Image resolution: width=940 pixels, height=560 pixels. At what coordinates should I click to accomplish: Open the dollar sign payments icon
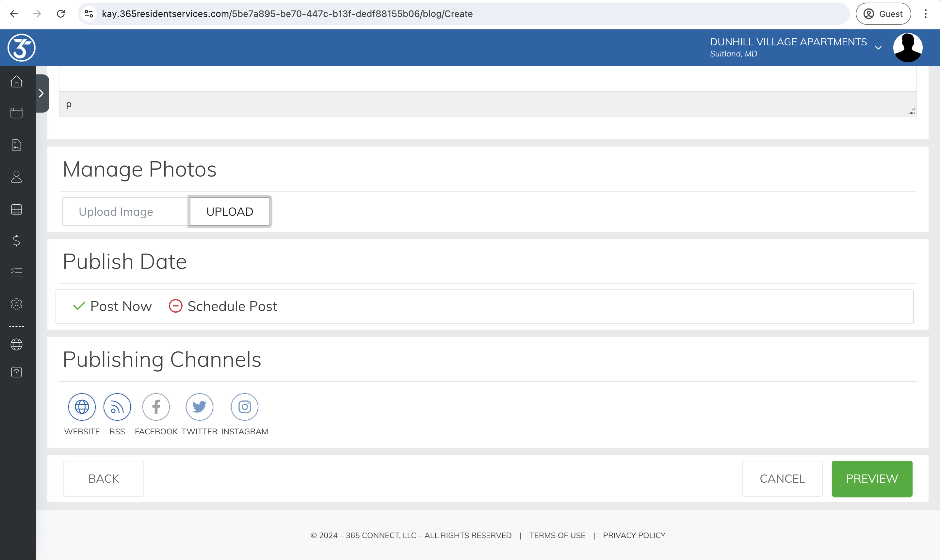click(x=16, y=241)
